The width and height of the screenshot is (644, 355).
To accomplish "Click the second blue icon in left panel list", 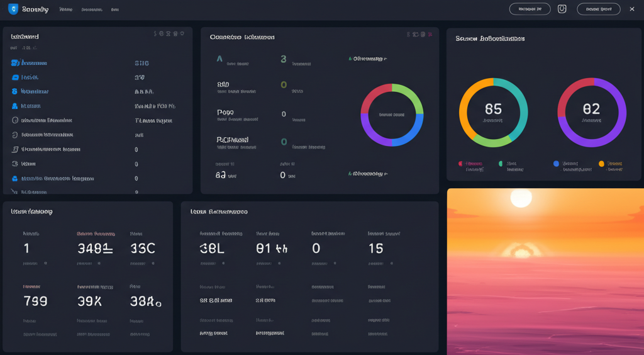I will coord(15,77).
